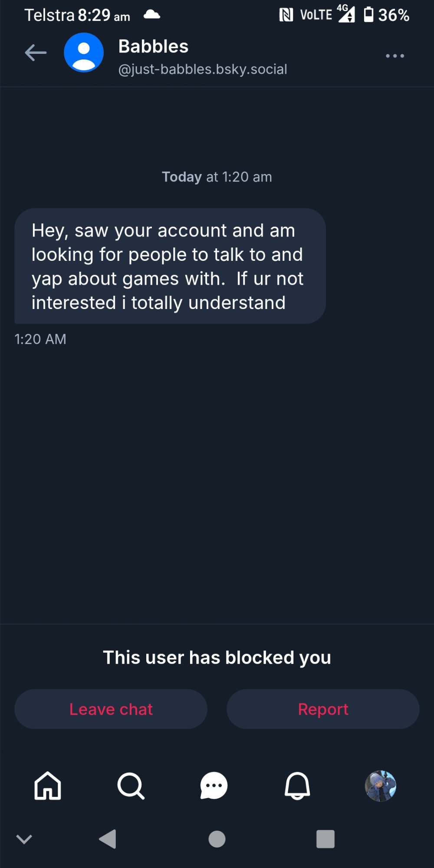Screen dimensions: 434x868
Task: Tap the battery icon in status bar
Action: (x=368, y=15)
